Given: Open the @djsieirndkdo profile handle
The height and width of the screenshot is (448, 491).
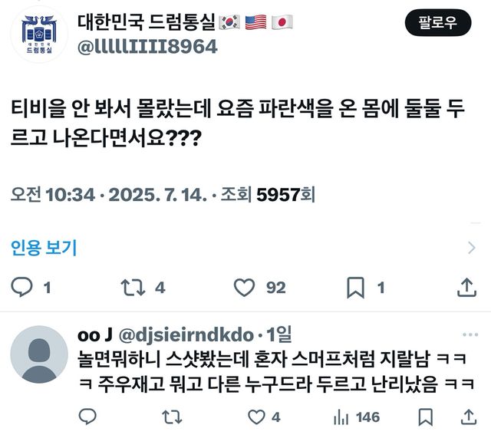Looking at the screenshot, I should [x=186, y=335].
